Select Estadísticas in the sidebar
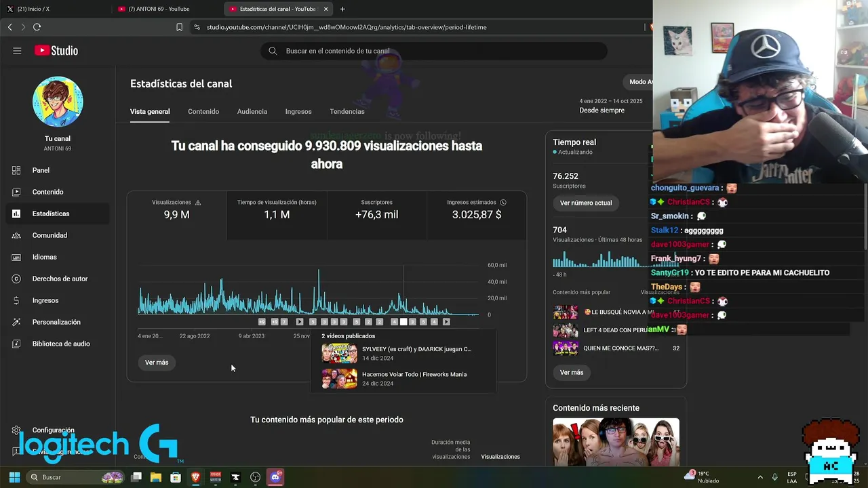Screen dimensions: 868x488 click(58, 213)
